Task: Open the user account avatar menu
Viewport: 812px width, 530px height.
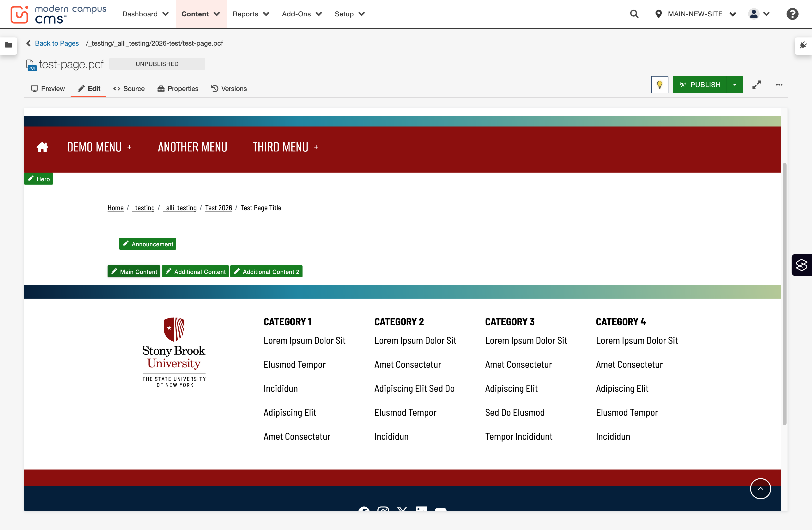Action: [x=759, y=14]
